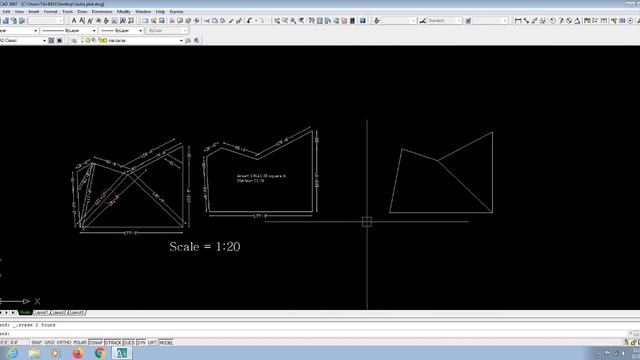Click the Paste icon
Screen dimensions: 640x360
222,21
